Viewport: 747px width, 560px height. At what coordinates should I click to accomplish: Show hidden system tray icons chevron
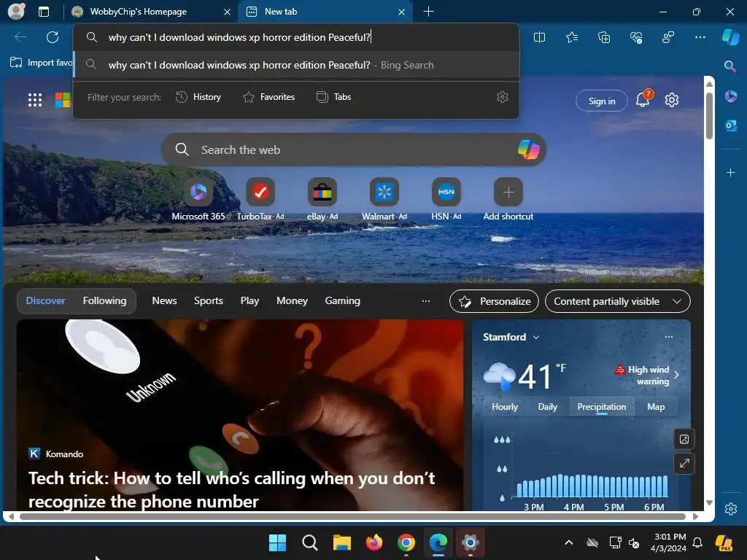(569, 542)
